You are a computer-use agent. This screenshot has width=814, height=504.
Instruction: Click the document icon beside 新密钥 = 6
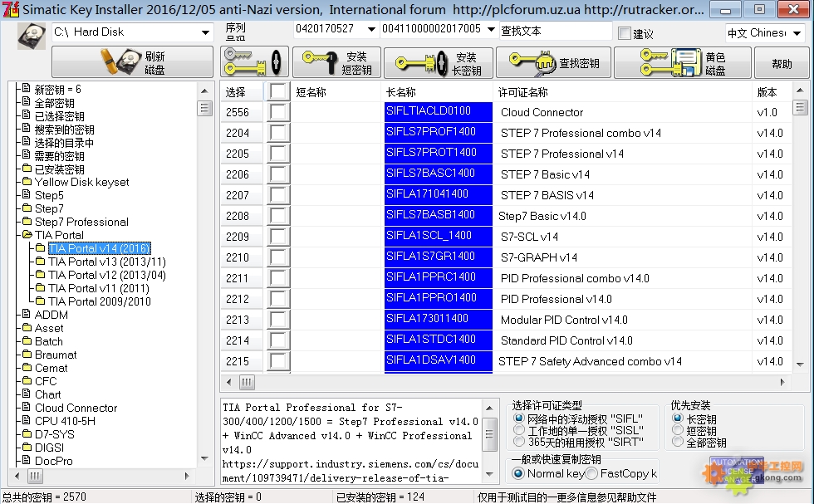coord(27,89)
